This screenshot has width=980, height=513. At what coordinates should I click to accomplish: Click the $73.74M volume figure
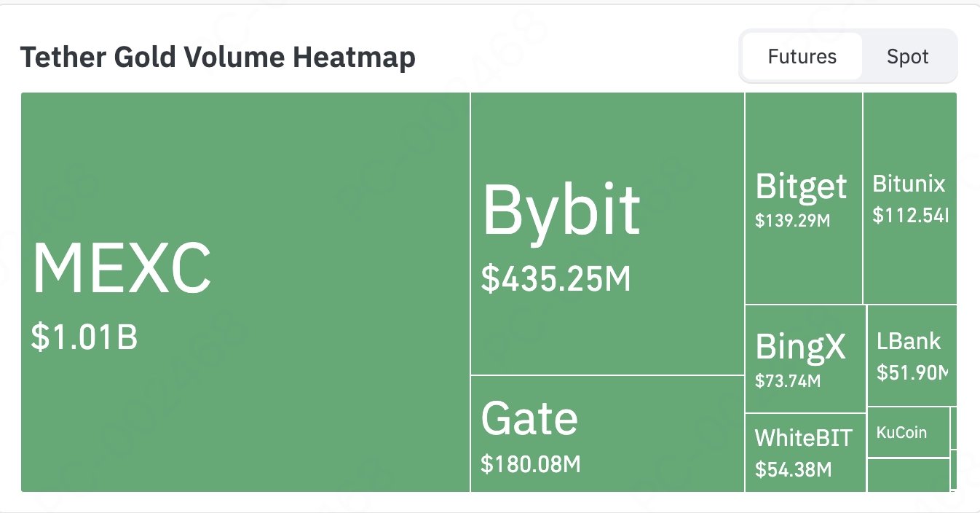coord(788,380)
